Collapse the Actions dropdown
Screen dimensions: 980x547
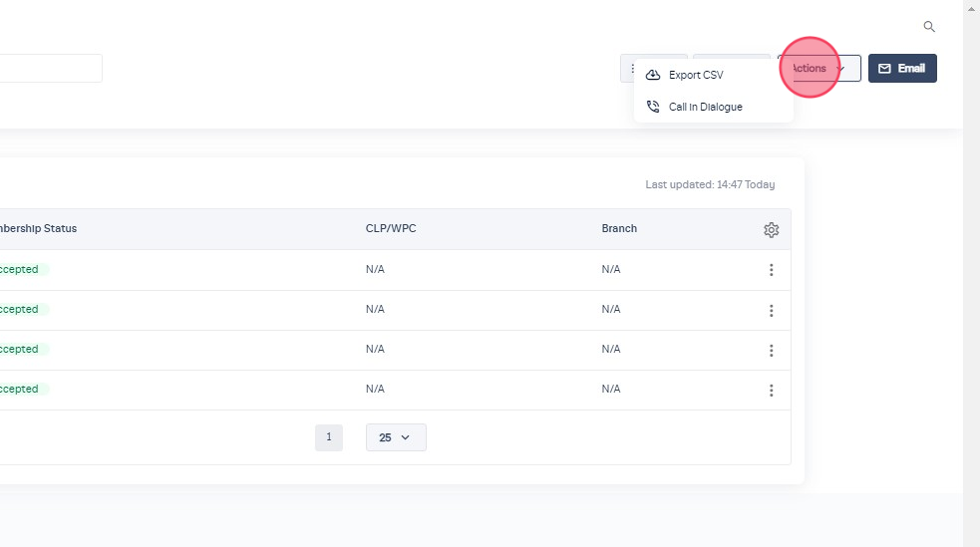click(x=818, y=69)
